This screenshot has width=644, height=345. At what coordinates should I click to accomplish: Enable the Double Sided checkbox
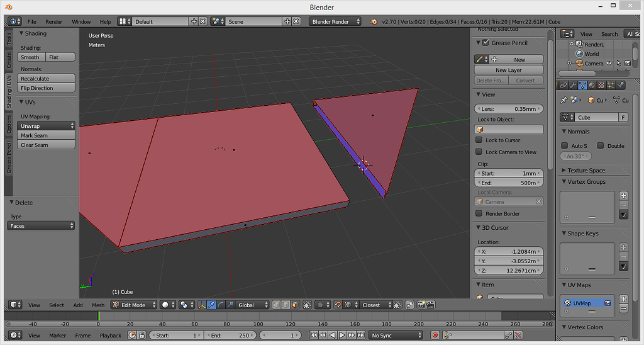tap(601, 145)
